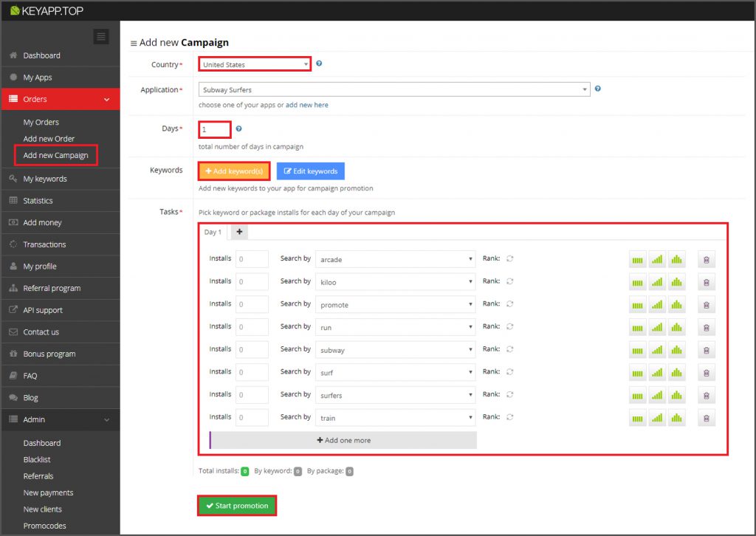Delete the arcade keyword row

pos(707,260)
